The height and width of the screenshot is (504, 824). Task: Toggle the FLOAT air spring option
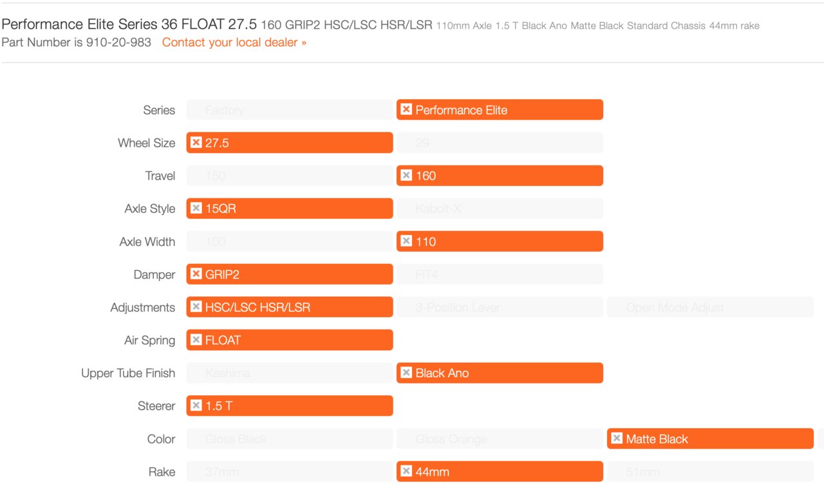[x=290, y=340]
